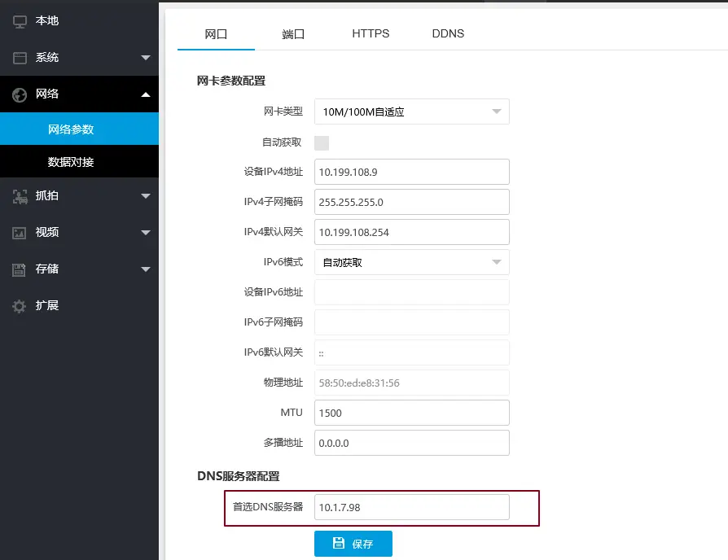This screenshot has width=728, height=560.
Task: Click the picture icon beside 视频
Action: point(20,233)
